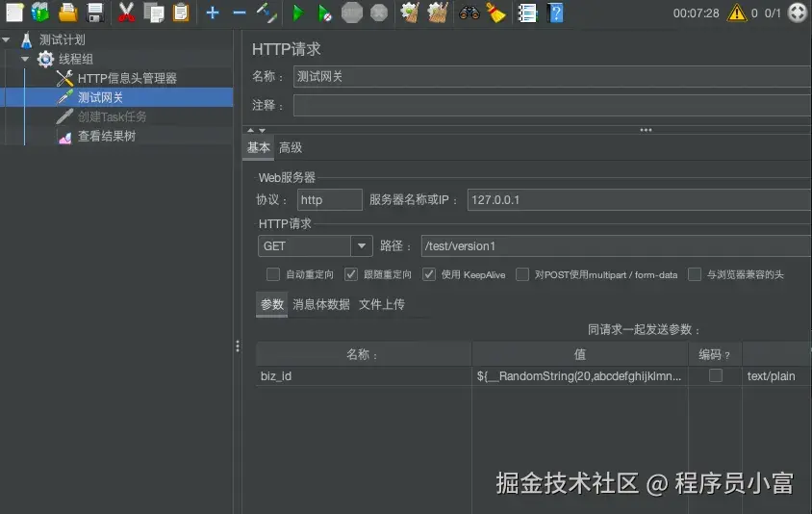The width and height of the screenshot is (812, 514).
Task: Click the dropdown arrow beside GET
Action: pos(362,246)
